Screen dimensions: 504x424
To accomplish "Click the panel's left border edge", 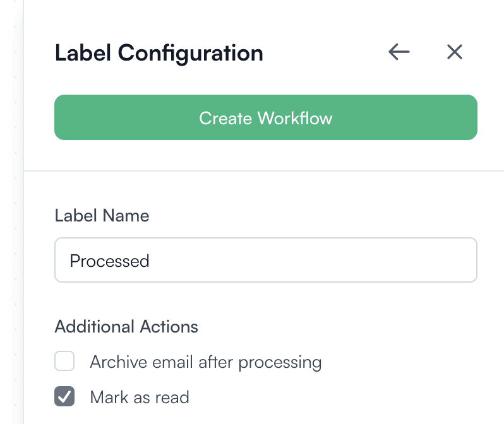I will coord(24,252).
